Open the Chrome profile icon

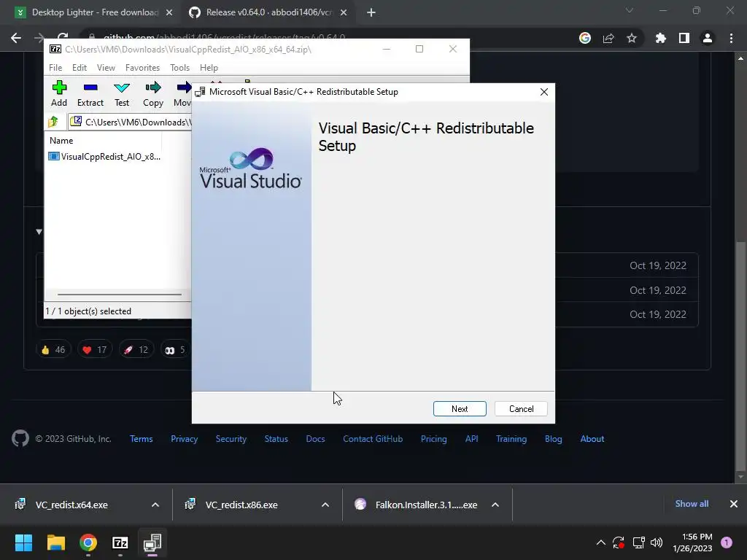(708, 38)
